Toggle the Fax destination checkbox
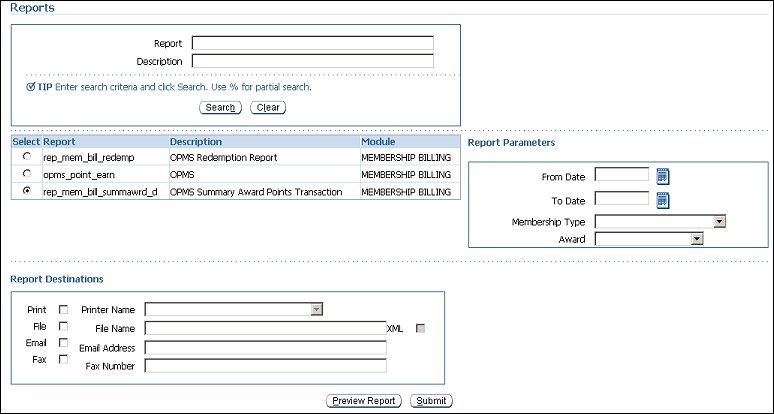Image resolution: width=774 pixels, height=414 pixels. coord(64,360)
